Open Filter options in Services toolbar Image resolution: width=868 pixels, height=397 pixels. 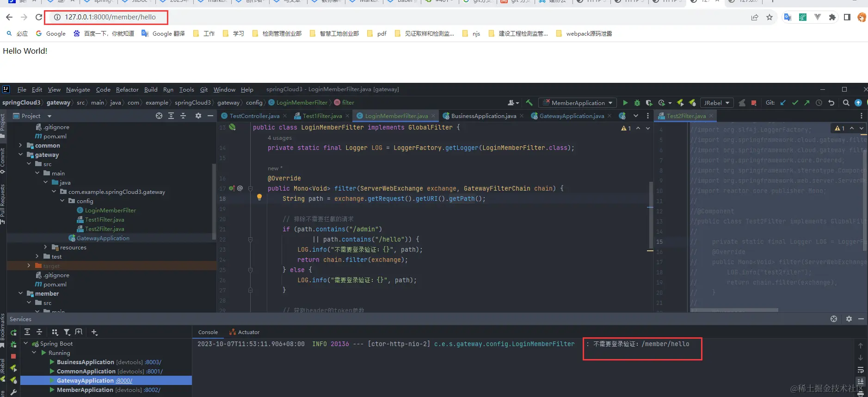click(67, 332)
